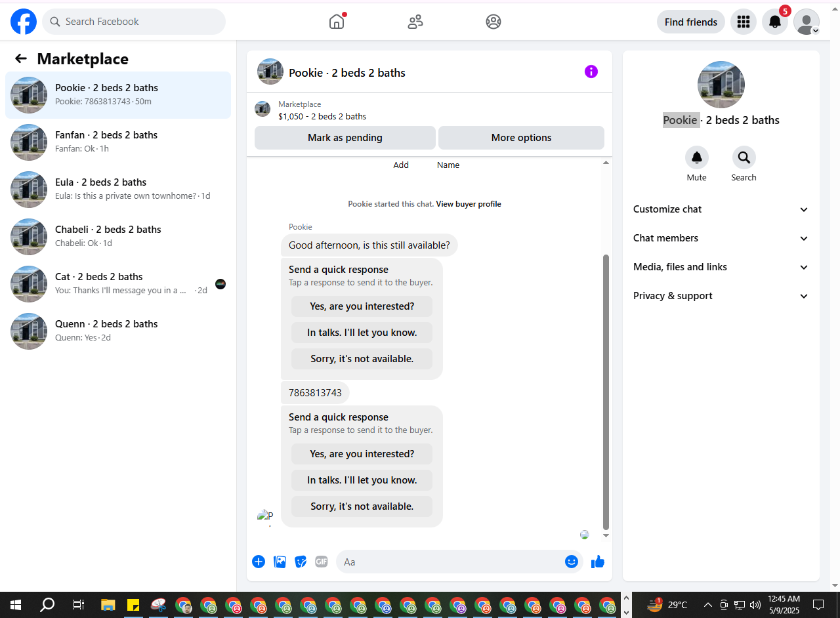Send last 'In talks. I'll let you know.' response

pyautogui.click(x=362, y=480)
